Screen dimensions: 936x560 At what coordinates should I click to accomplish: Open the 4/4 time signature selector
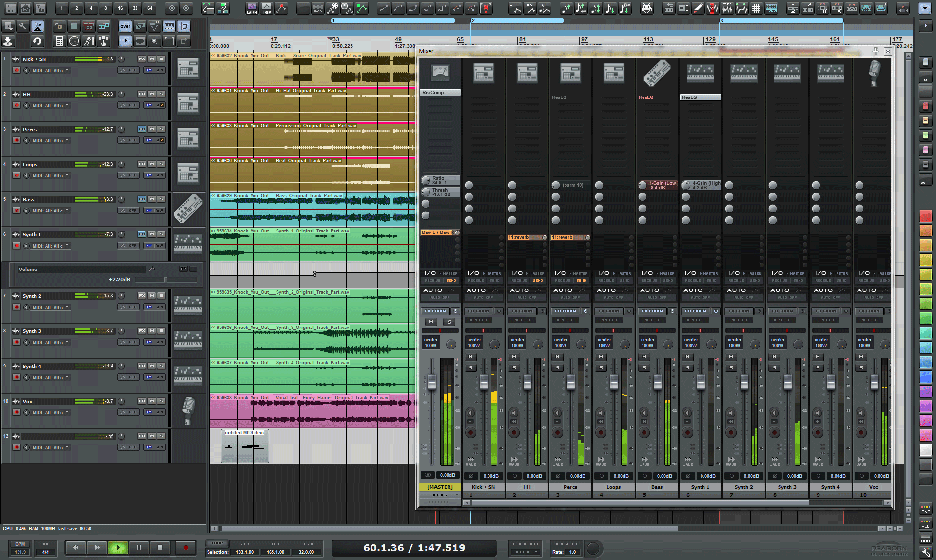45,552
